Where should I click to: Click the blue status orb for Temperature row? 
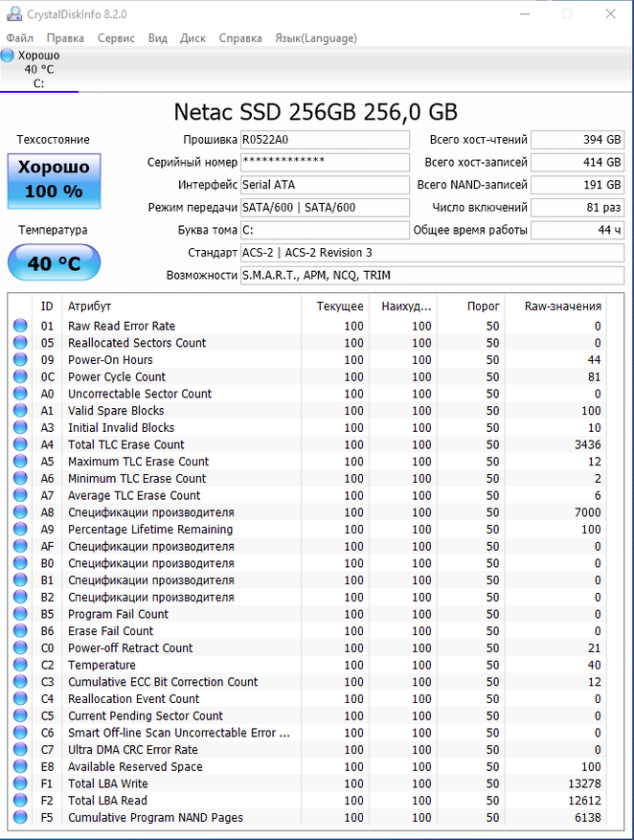point(20,666)
